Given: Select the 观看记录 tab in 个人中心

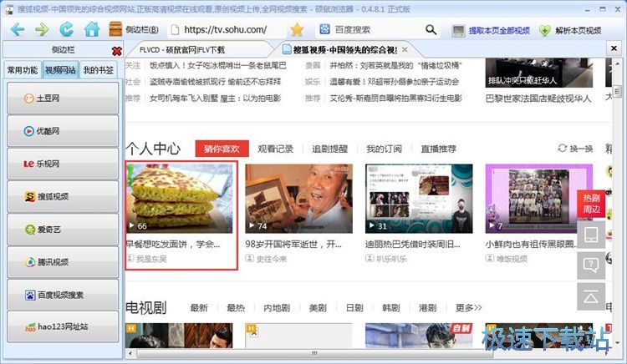Looking at the screenshot, I should [275, 149].
